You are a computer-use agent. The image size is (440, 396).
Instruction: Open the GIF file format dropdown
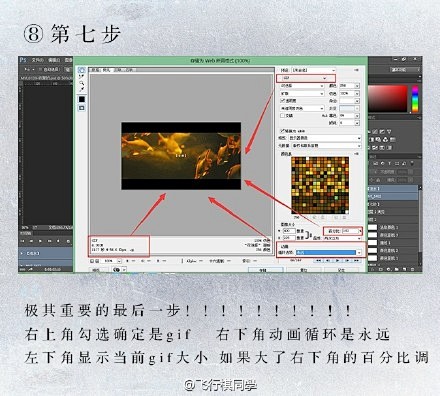[x=305, y=78]
